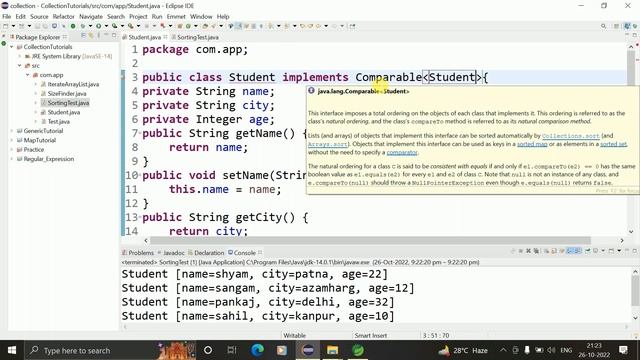Image resolution: width=640 pixels, height=360 pixels.
Task: Click Remove All Terminated Launches icon
Action: click(x=536, y=251)
